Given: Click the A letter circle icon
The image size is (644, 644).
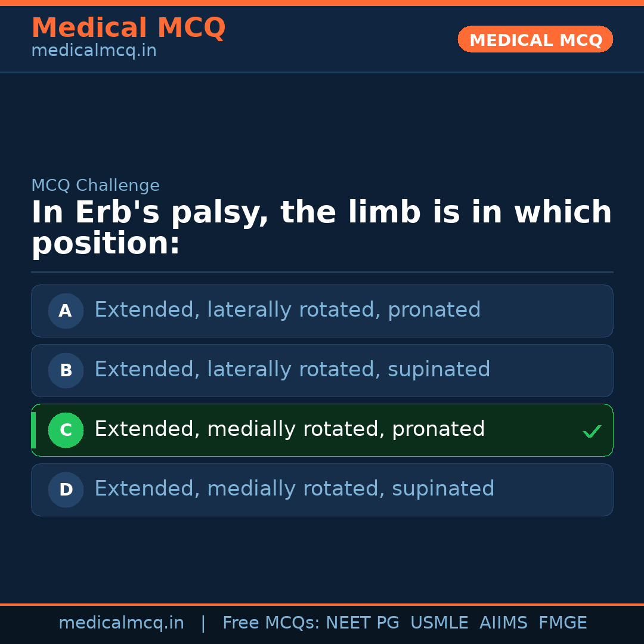Looking at the screenshot, I should pos(66,311).
